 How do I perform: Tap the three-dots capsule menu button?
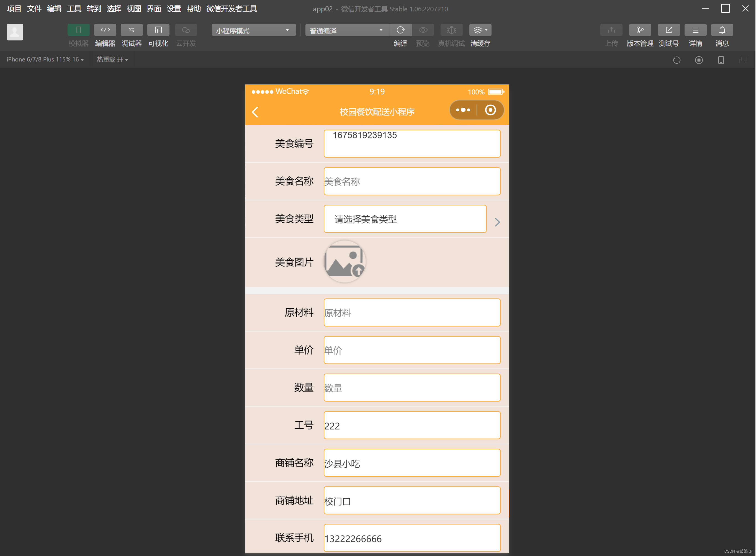463,110
